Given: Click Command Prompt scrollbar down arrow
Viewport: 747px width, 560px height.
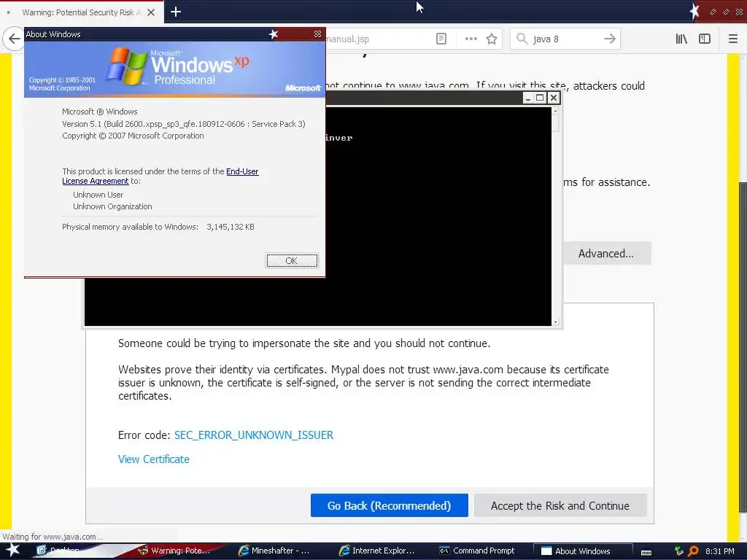Looking at the screenshot, I should tap(555, 322).
